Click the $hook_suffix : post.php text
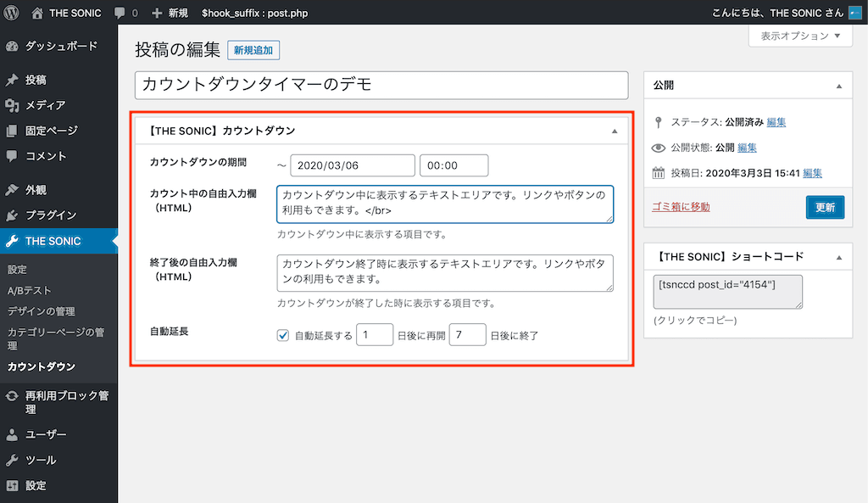The image size is (868, 503). [x=254, y=13]
